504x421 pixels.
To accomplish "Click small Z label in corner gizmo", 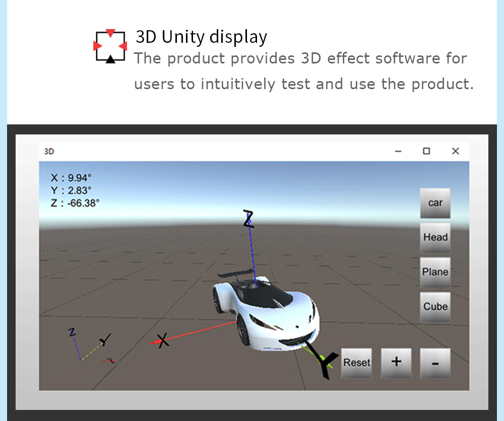I will pyautogui.click(x=73, y=332).
